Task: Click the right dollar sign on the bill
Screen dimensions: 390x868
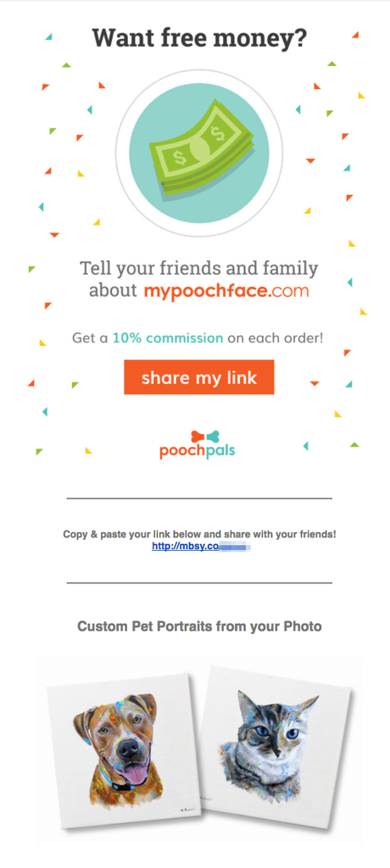Action: click(216, 133)
